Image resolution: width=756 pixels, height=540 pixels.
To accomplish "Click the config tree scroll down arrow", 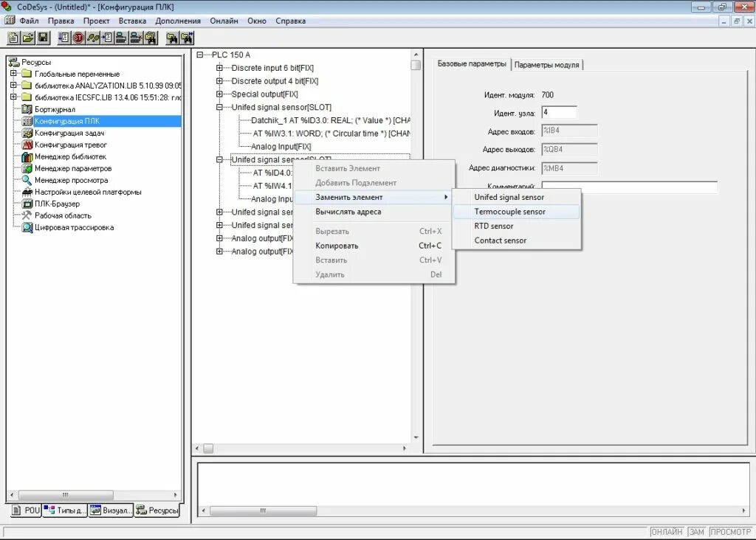I will click(x=416, y=438).
